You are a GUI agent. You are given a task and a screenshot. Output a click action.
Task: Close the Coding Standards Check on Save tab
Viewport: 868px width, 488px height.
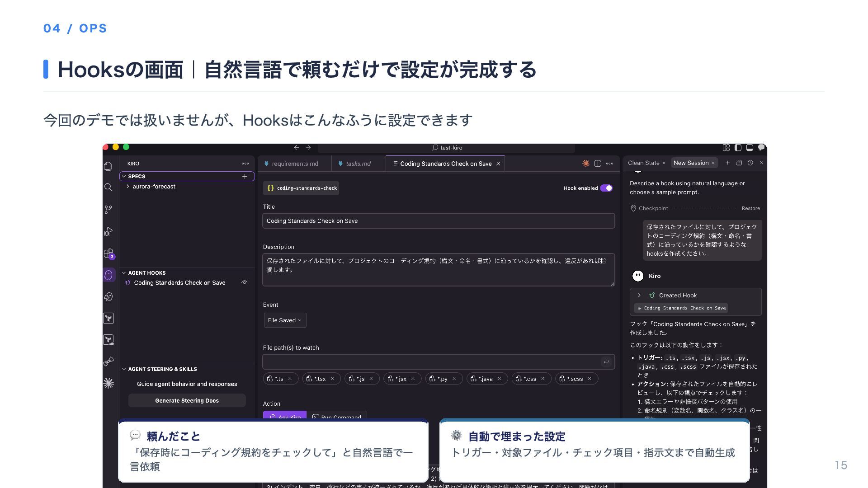click(x=498, y=164)
